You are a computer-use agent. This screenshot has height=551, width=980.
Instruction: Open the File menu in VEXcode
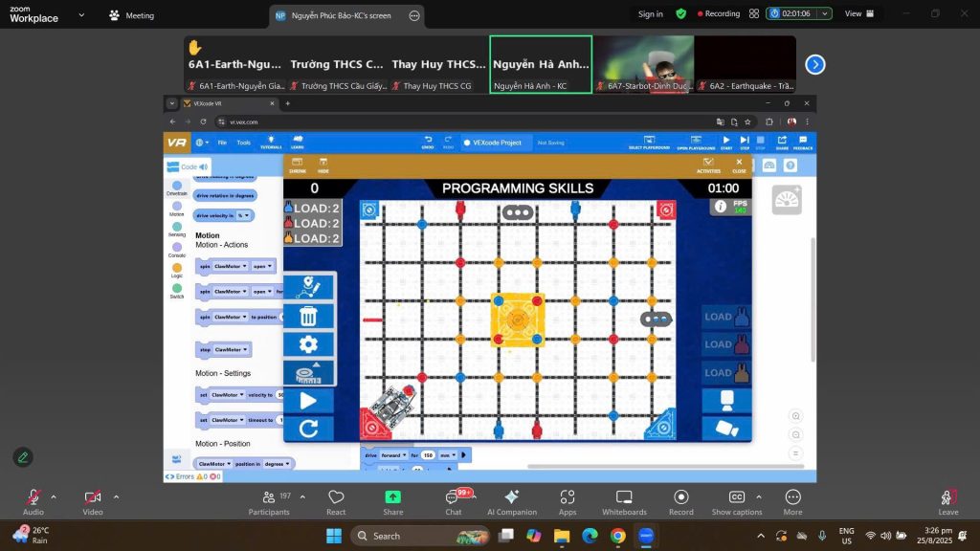pyautogui.click(x=222, y=143)
